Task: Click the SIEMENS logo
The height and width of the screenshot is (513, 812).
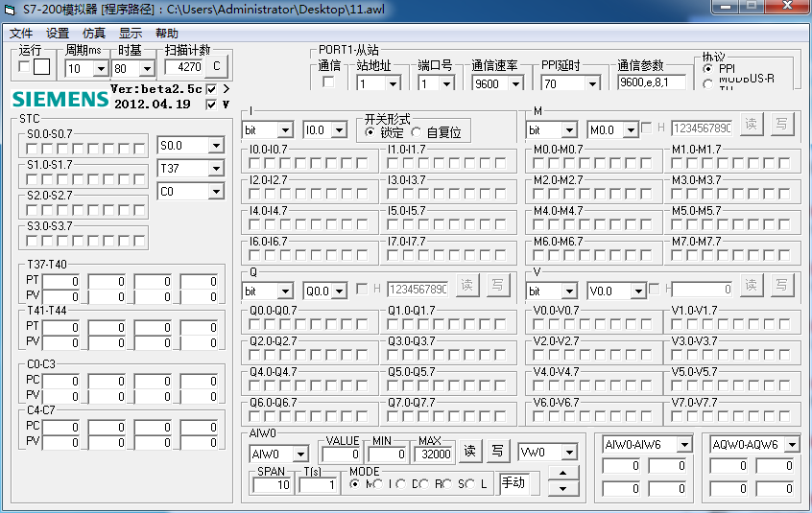Action: pyautogui.click(x=60, y=99)
